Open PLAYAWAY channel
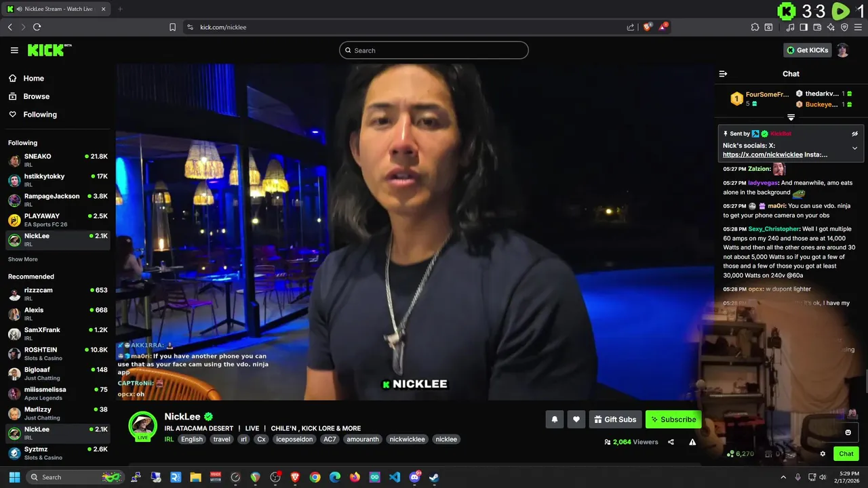The width and height of the screenshot is (868, 488). pos(58,220)
